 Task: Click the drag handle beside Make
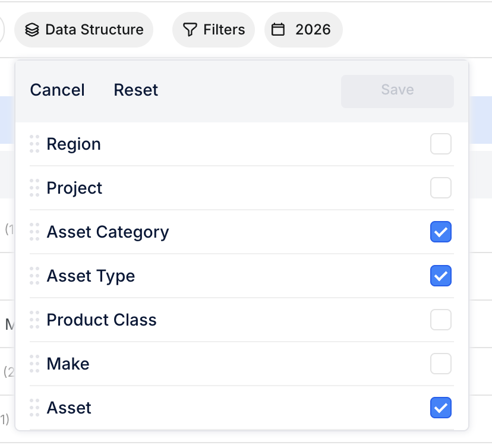point(34,364)
